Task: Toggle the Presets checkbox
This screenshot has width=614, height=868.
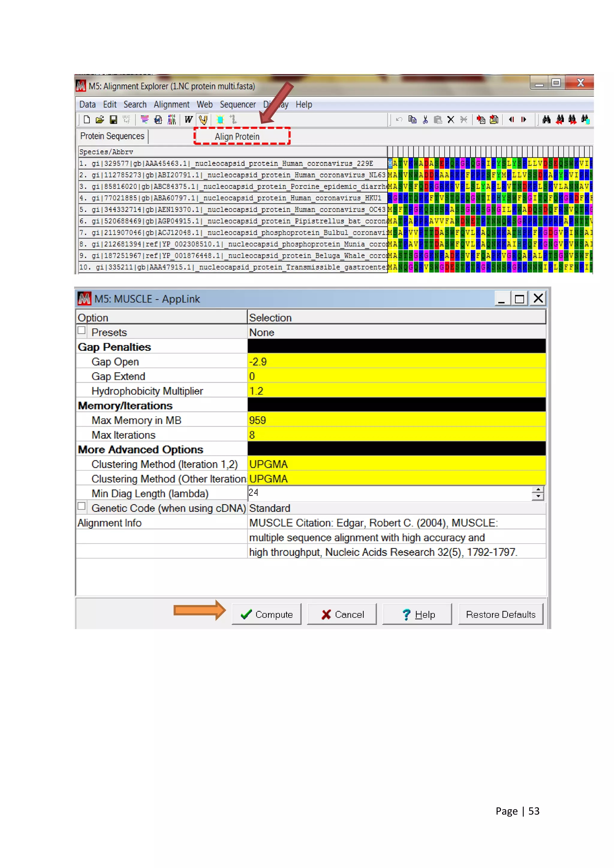Action: click(x=82, y=330)
